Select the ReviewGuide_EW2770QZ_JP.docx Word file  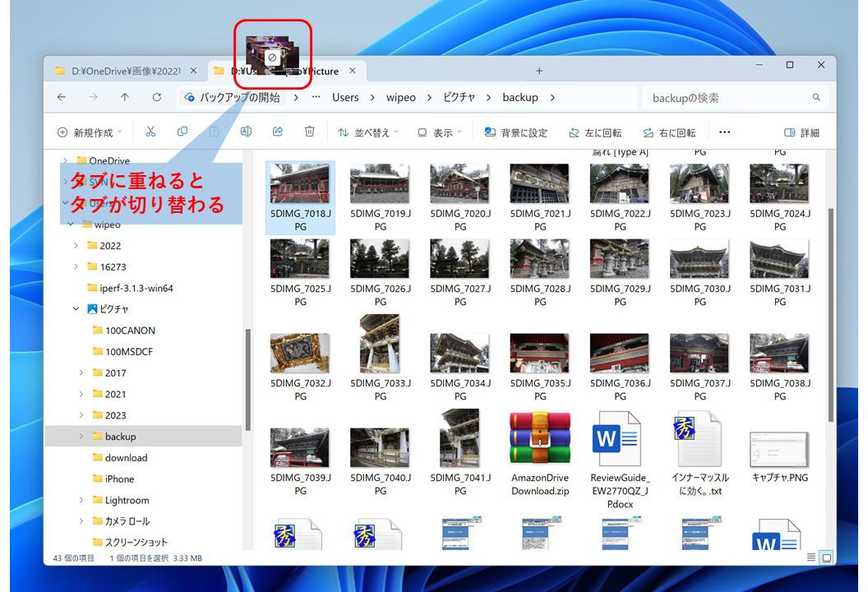click(620, 460)
